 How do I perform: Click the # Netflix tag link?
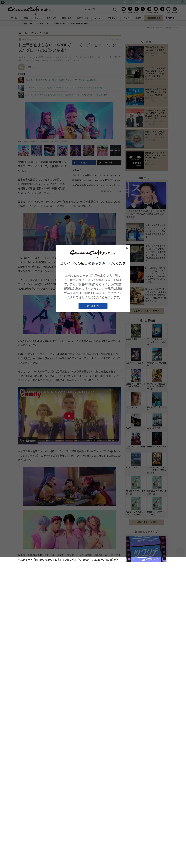coord(78,171)
